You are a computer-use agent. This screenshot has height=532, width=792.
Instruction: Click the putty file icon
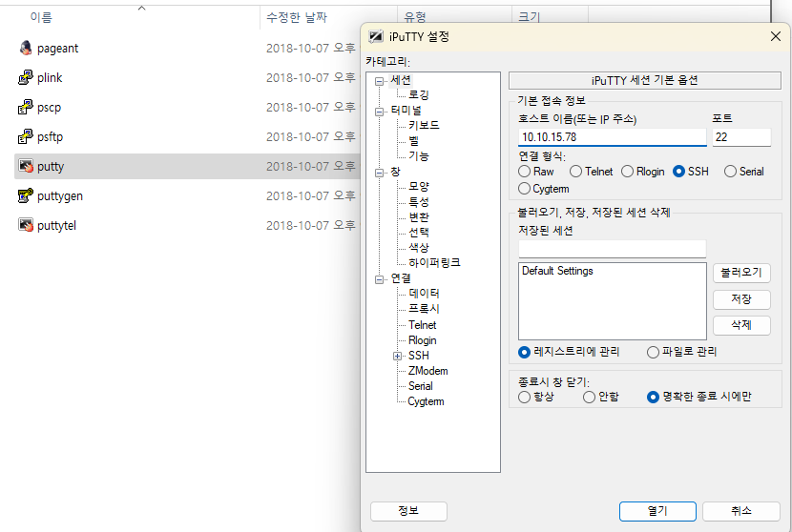[26, 166]
